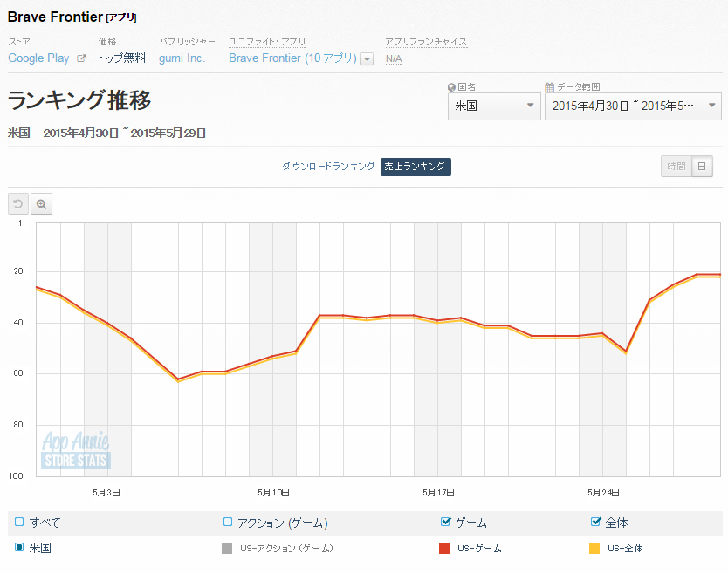Click the gray US-アクション (ゲーム) legend swatch
This screenshot has width=728, height=574.
[x=227, y=549]
